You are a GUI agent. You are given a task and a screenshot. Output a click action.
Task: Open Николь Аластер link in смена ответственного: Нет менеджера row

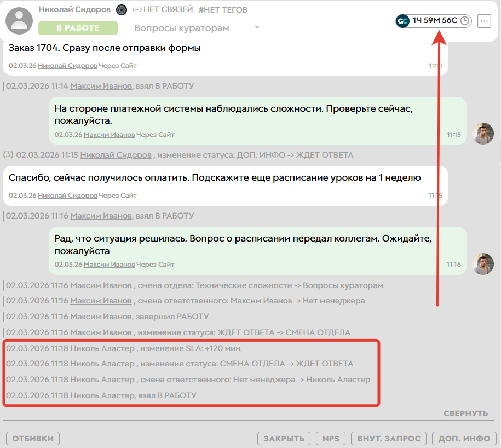102,380
